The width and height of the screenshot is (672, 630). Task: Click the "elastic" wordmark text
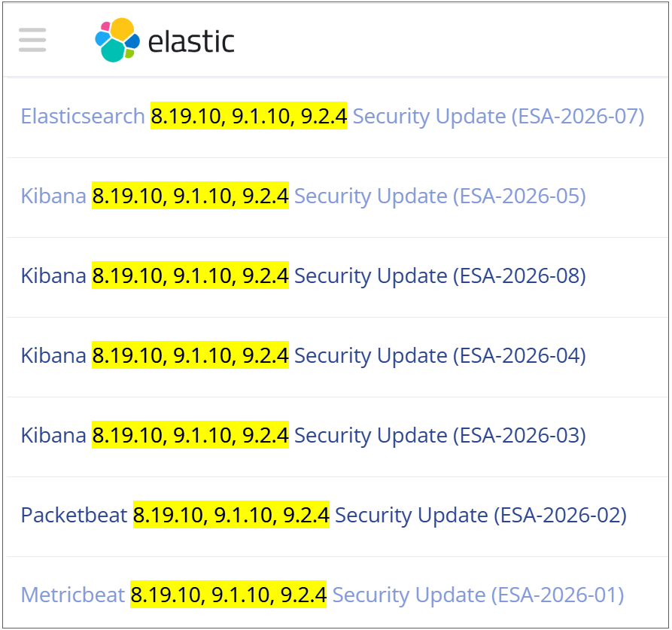pos(191,41)
